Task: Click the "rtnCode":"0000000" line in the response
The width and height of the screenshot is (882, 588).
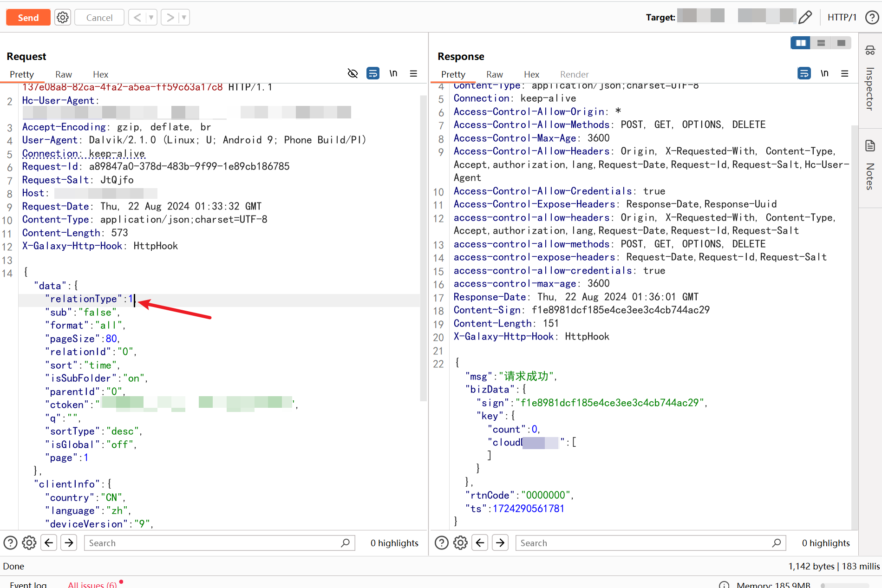Action: coord(520,496)
